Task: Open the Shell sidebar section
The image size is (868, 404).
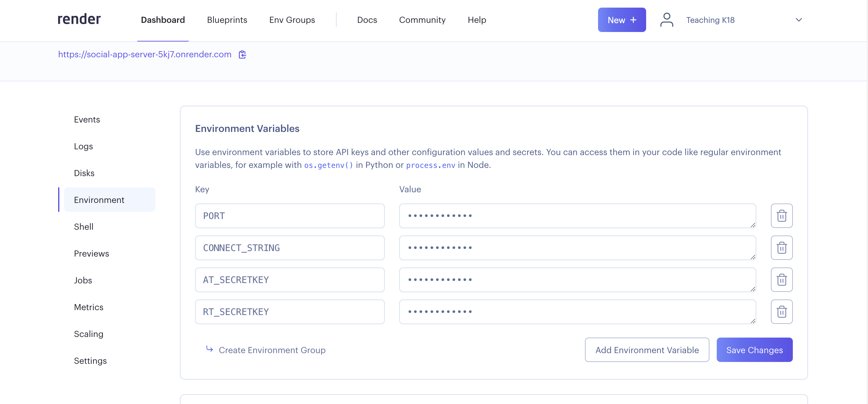Action: click(84, 227)
